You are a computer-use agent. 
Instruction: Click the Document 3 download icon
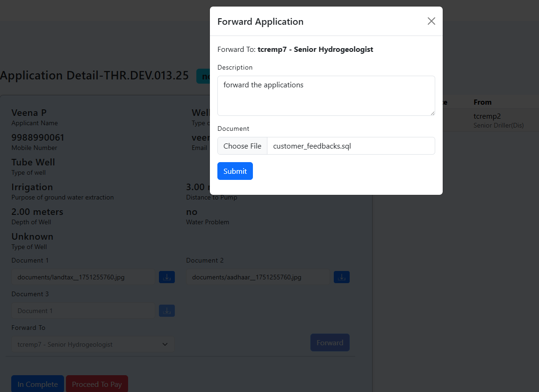click(167, 311)
